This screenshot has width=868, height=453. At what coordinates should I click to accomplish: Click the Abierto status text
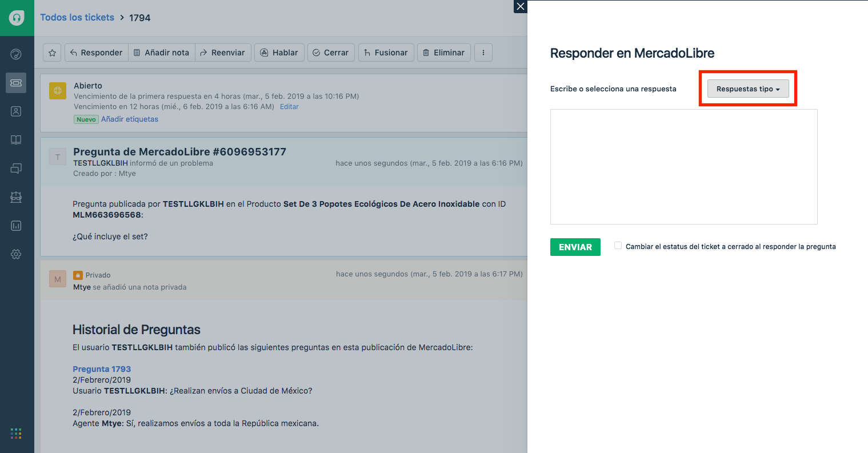(88, 86)
